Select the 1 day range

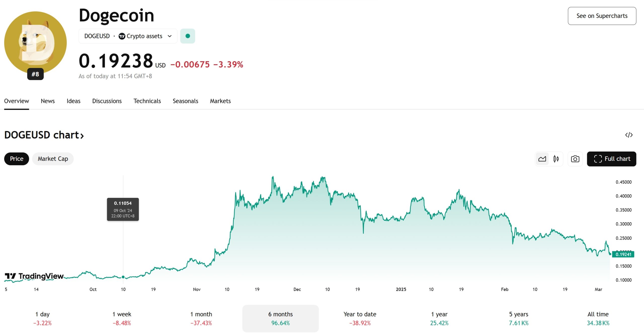(43, 318)
